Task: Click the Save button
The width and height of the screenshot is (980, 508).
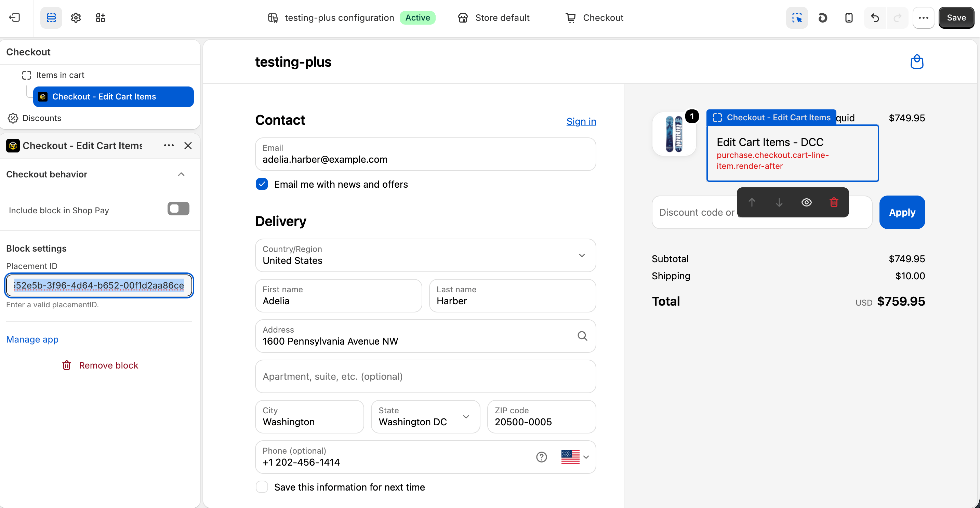Action: click(x=956, y=18)
